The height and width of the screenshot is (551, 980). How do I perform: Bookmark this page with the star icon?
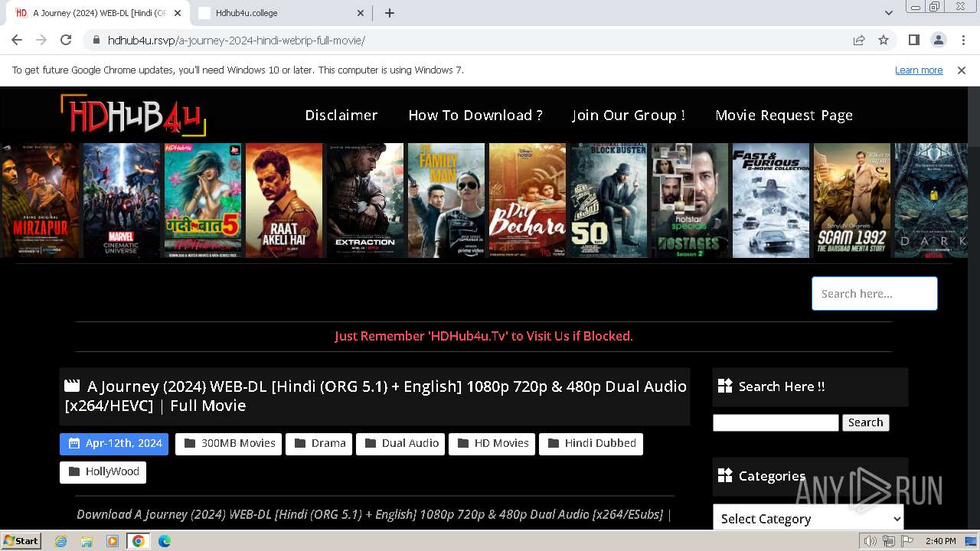(x=884, y=40)
